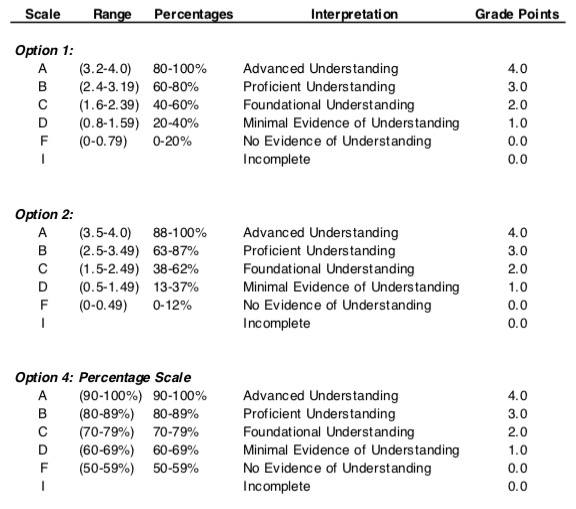The width and height of the screenshot is (576, 509).
Task: Click range (3.2-4.0) in Option 1
Action: click(x=105, y=69)
